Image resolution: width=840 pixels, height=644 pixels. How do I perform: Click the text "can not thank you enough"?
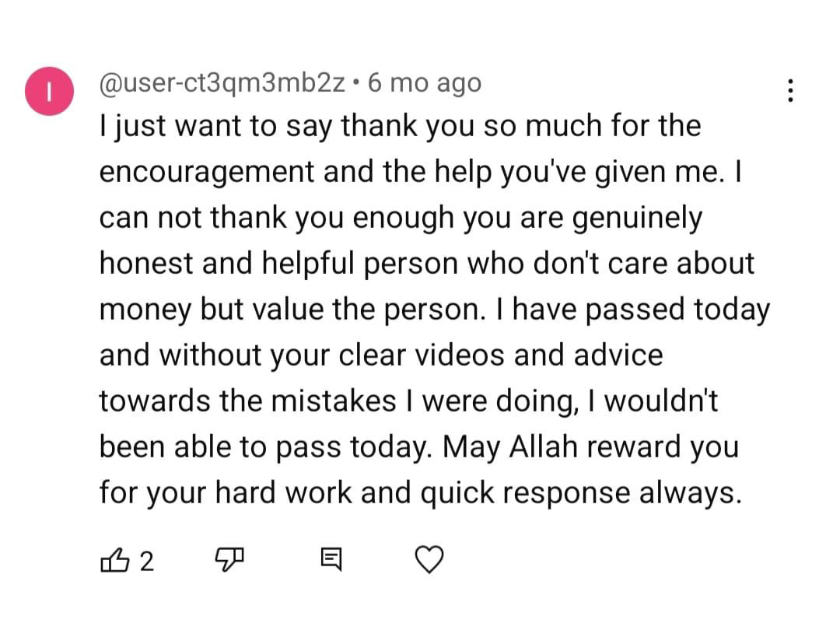click(x=276, y=219)
